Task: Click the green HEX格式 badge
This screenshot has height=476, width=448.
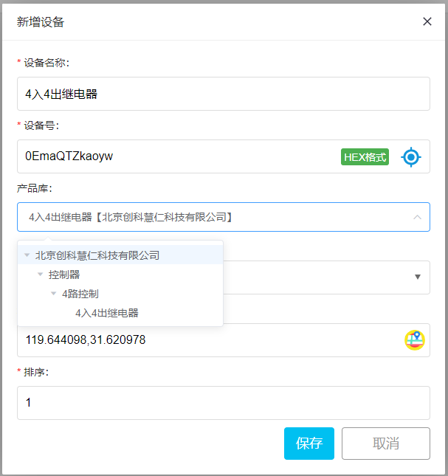Action: point(365,157)
